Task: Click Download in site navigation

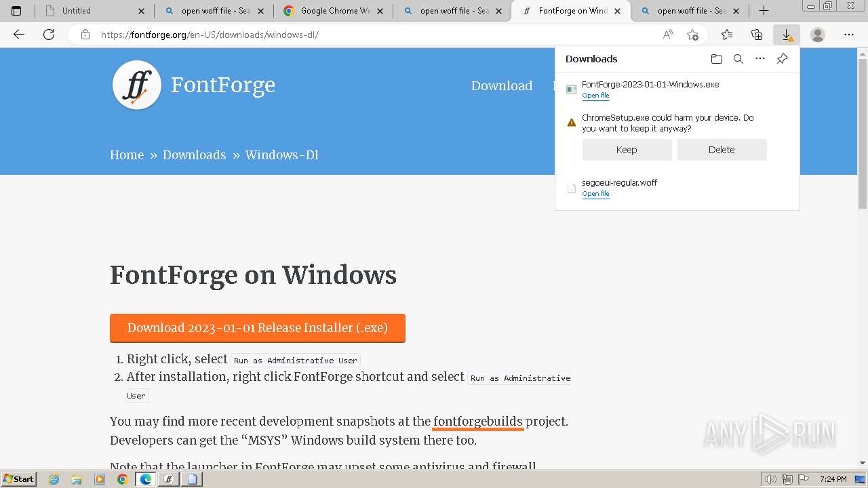Action: pyautogui.click(x=502, y=85)
